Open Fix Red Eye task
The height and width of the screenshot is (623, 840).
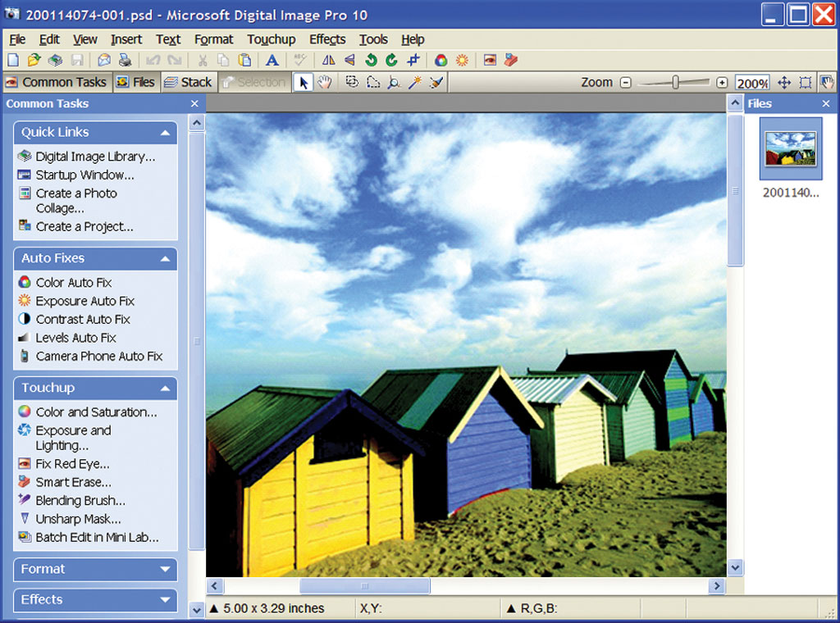click(x=72, y=464)
